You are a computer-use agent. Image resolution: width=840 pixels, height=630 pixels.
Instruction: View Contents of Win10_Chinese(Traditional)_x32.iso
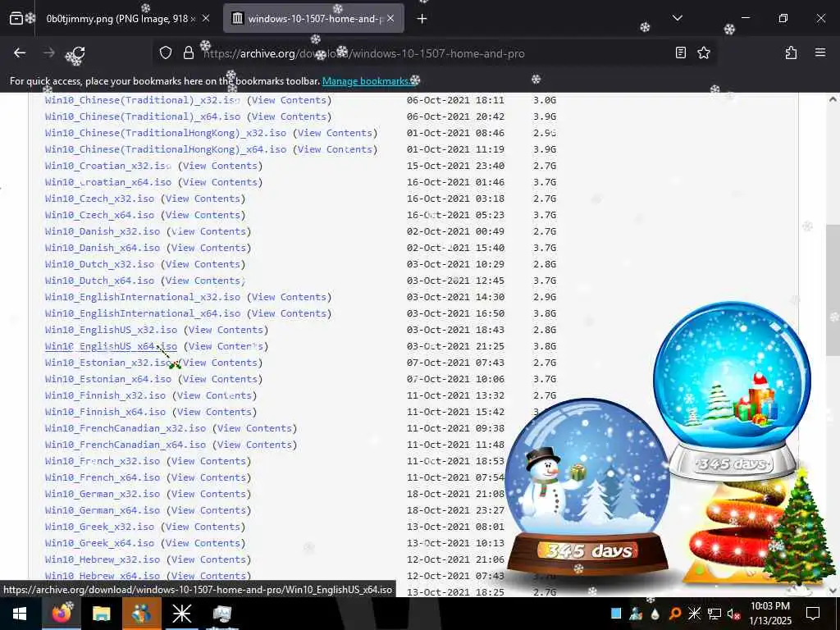click(x=289, y=100)
